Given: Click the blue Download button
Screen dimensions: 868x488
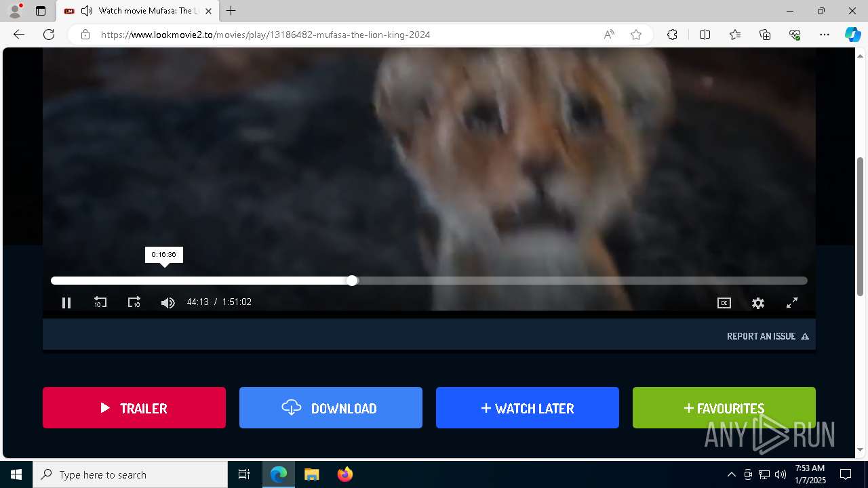Looking at the screenshot, I should [331, 408].
